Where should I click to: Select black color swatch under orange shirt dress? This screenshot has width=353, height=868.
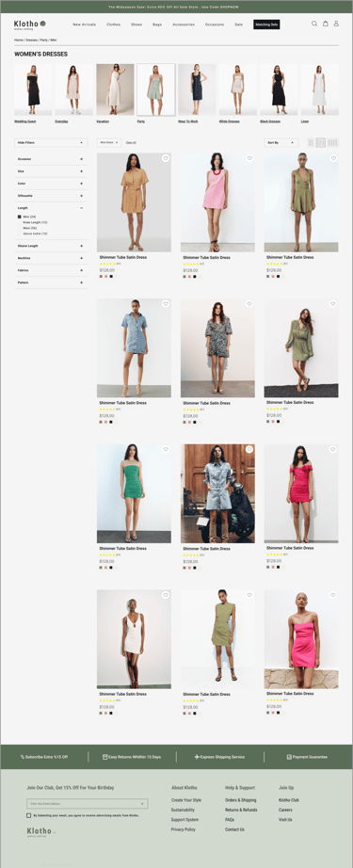[111, 276]
